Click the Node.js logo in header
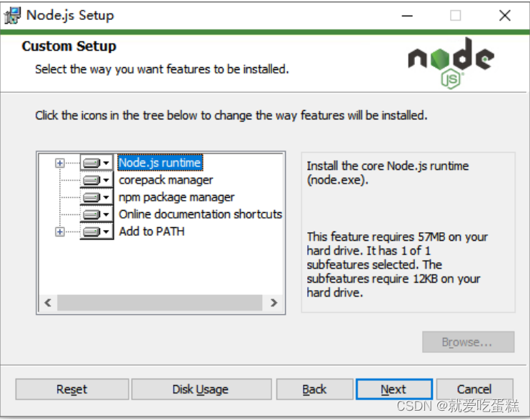The image size is (530, 420). tap(451, 63)
